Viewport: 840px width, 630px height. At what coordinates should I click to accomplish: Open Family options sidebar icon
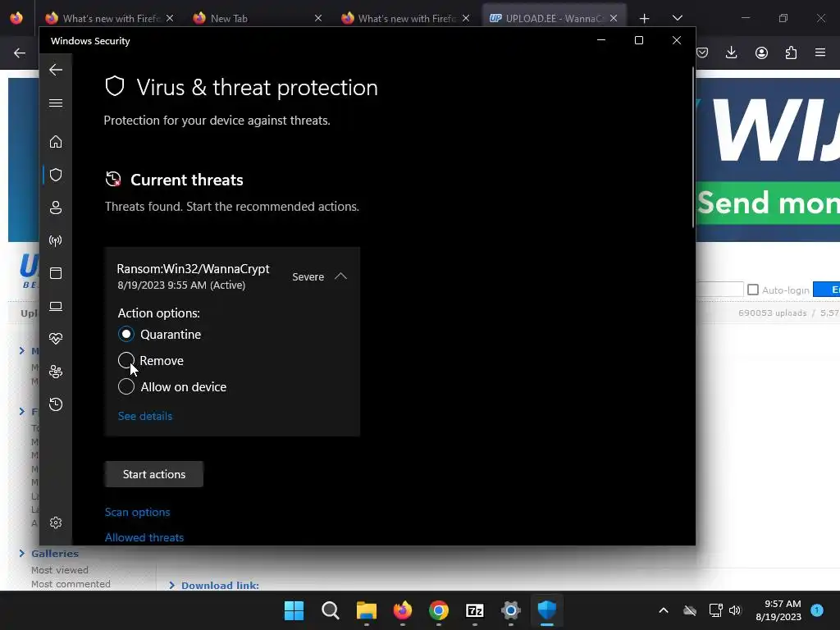(x=56, y=372)
